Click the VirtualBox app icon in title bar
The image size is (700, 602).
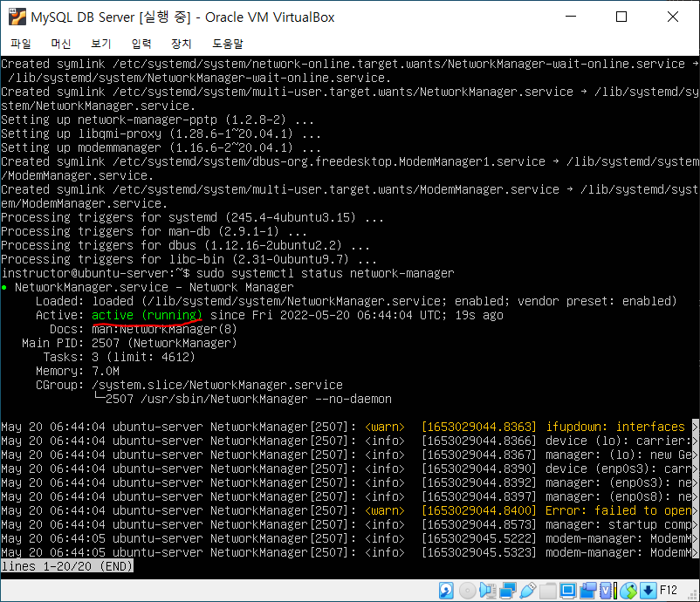tap(17, 17)
